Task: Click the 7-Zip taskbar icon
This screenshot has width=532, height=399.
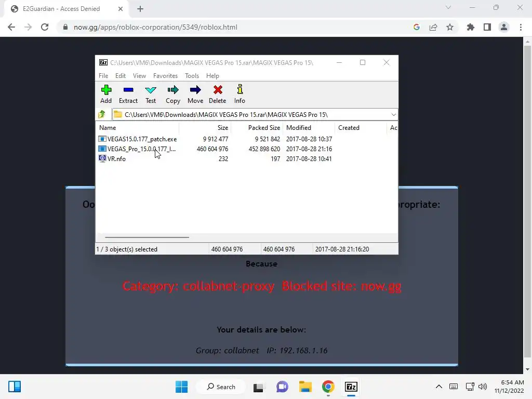Action: [351, 387]
